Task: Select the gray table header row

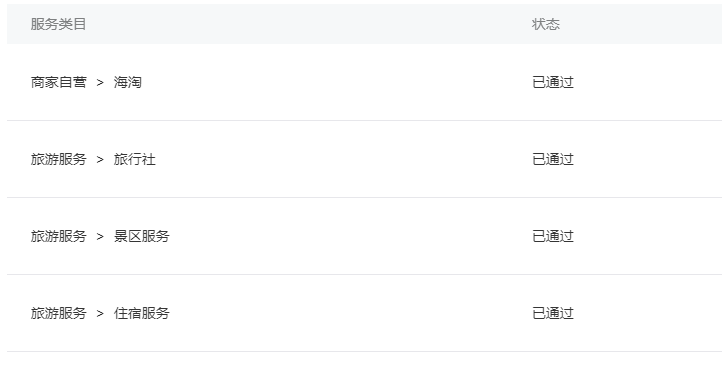Action: (x=364, y=24)
